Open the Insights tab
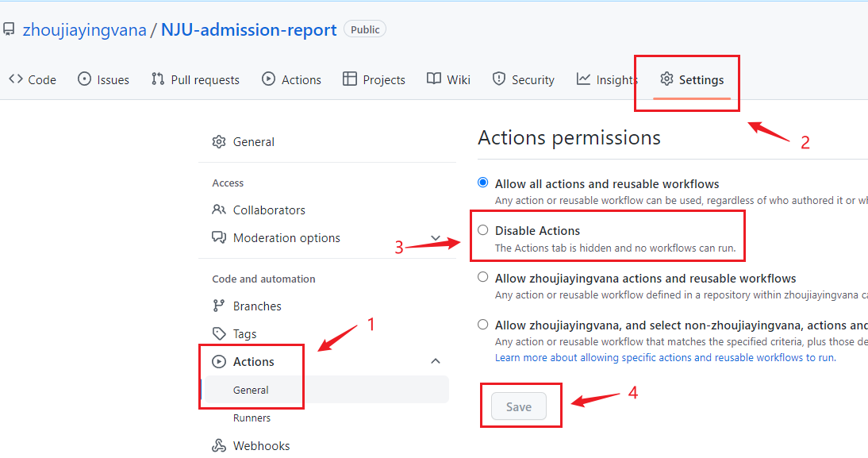Viewport: 868px width, 458px height. [607, 79]
